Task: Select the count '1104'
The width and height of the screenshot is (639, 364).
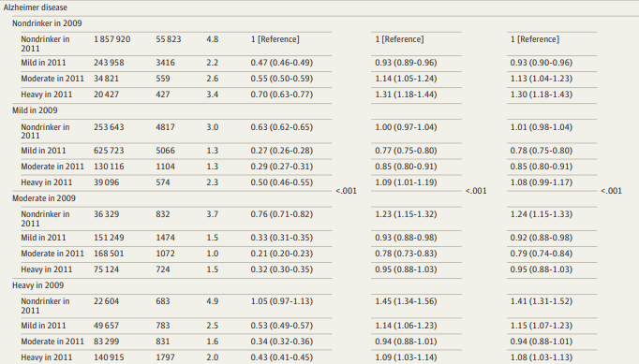Action: [165, 167]
